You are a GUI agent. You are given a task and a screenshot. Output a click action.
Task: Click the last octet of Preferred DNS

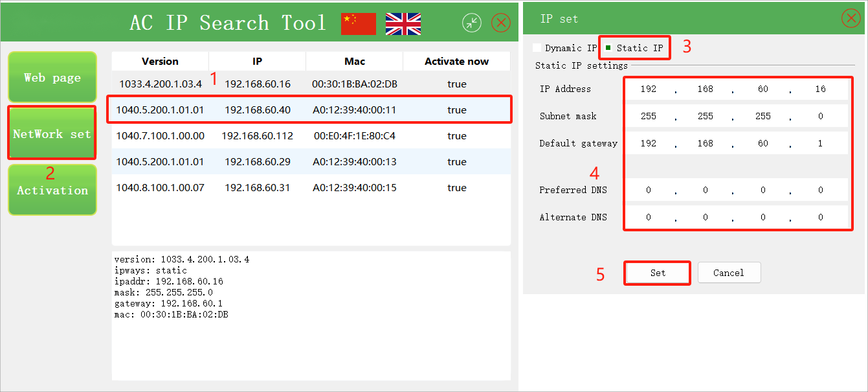tap(821, 190)
